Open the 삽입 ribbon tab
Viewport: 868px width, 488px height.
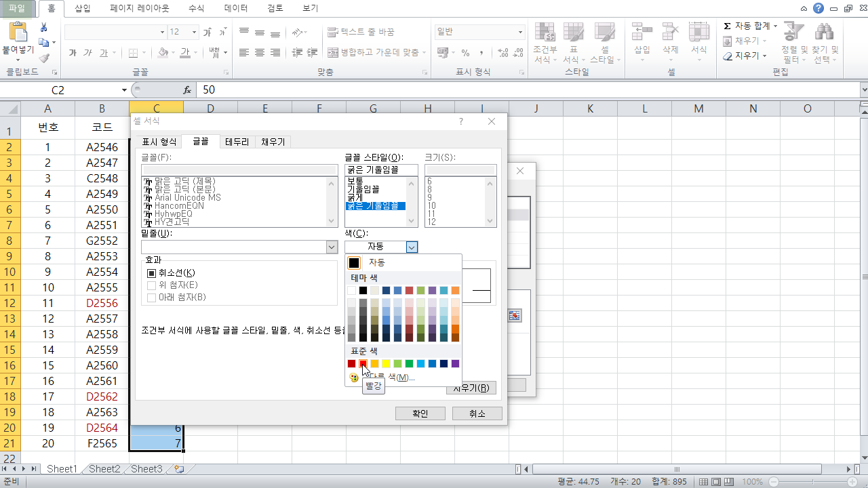(x=82, y=8)
